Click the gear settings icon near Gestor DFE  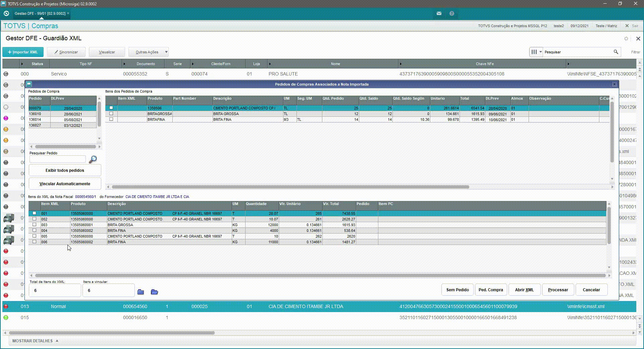pyautogui.click(x=626, y=39)
